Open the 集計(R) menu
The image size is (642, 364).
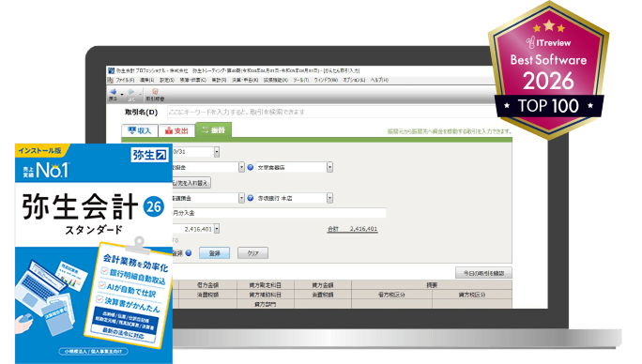(219, 81)
